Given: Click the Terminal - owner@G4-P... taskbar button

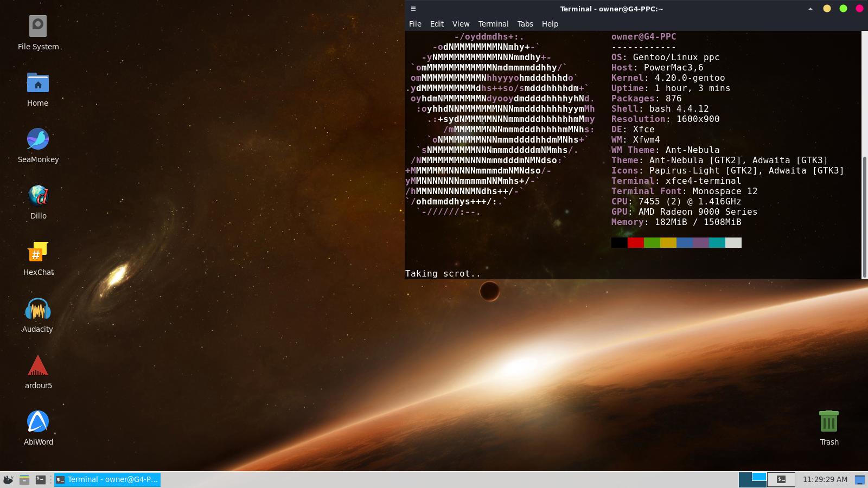Looking at the screenshot, I should [x=107, y=479].
